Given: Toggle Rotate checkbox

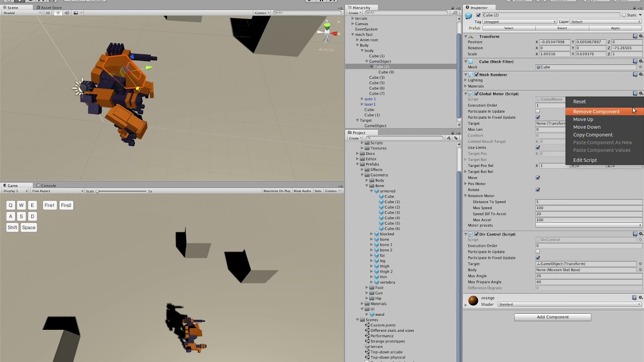Looking at the screenshot, I should click(x=538, y=190).
